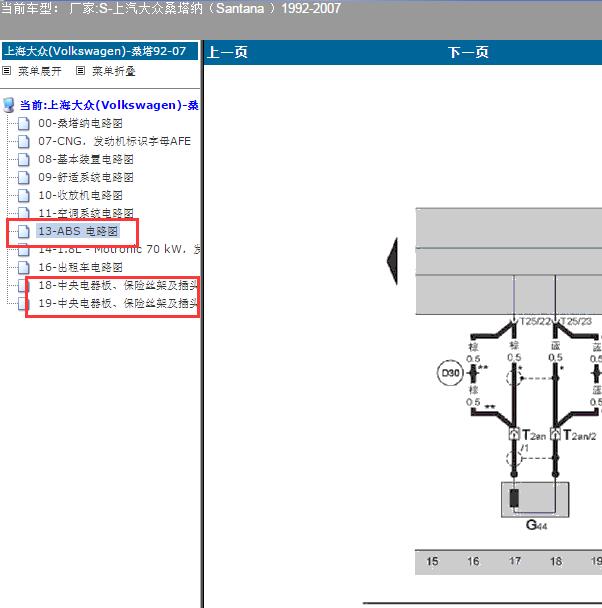Click T25/22 connector label
Viewport: 602px width, 608px height.
tap(535, 321)
